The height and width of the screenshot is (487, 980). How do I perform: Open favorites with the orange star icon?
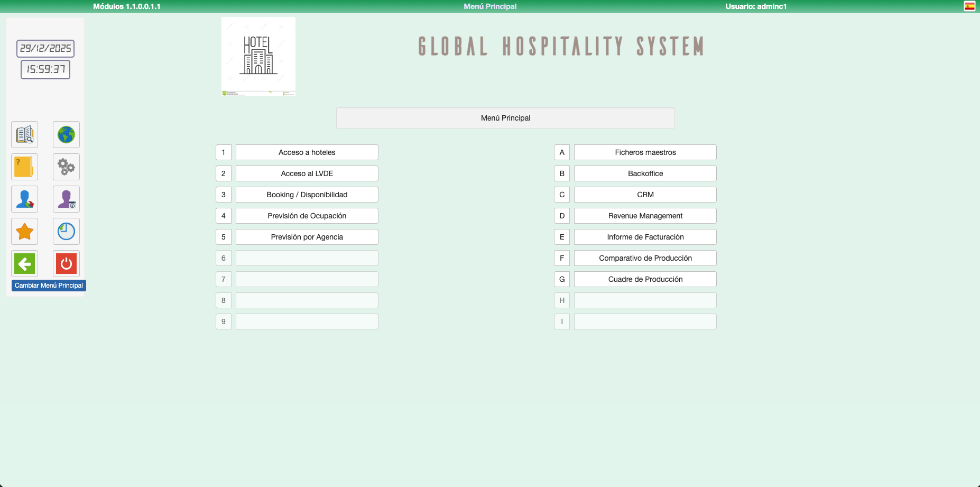click(24, 232)
